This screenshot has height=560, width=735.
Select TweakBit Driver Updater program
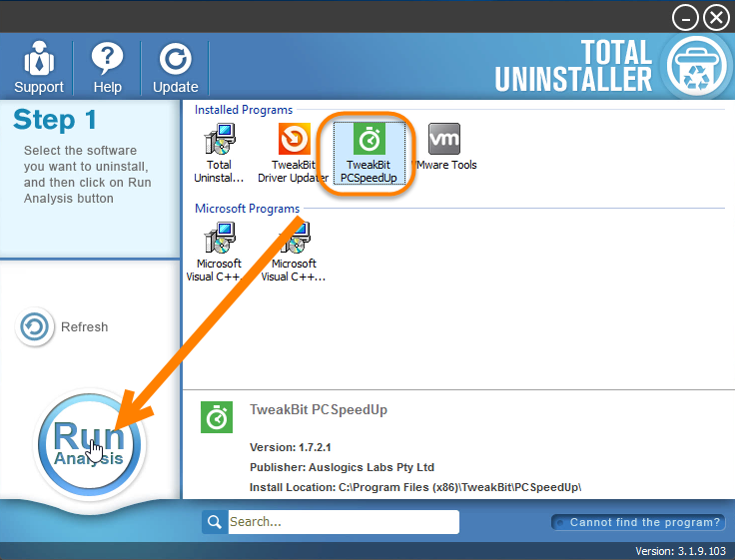(x=294, y=153)
